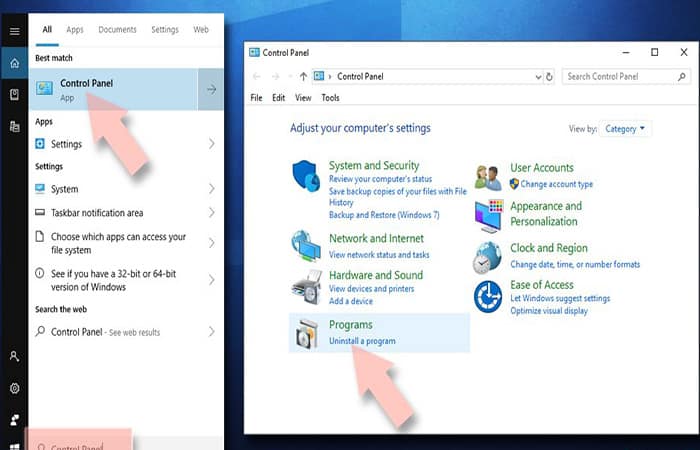Click Change account type link
Image resolution: width=700 pixels, height=450 pixels.
point(556,184)
